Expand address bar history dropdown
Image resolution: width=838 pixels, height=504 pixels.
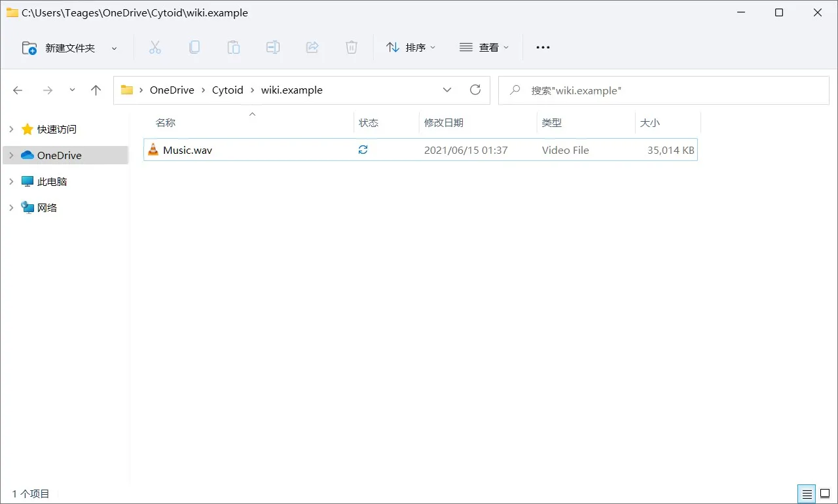click(x=447, y=90)
